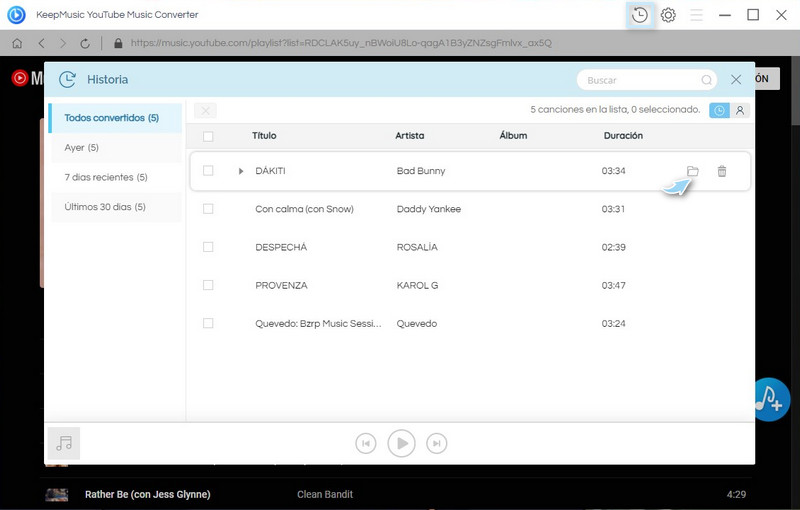Click artist KAROL G
This screenshot has width=800, height=510.
click(x=417, y=286)
